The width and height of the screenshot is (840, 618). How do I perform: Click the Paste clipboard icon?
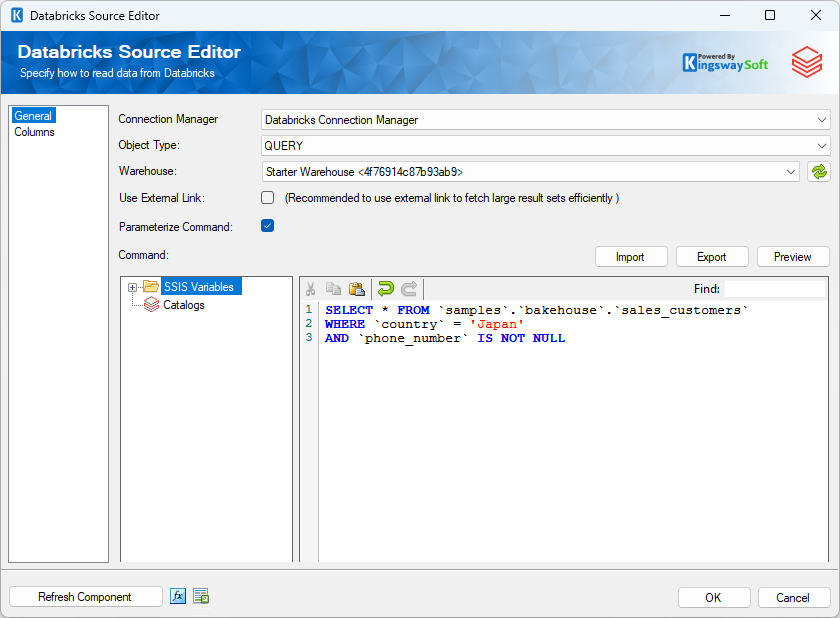click(x=356, y=289)
